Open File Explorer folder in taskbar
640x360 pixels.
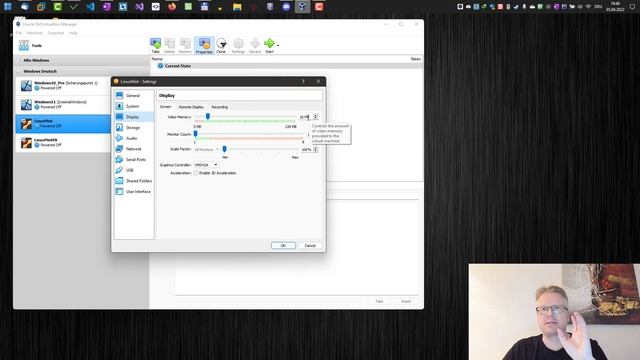(237, 7)
